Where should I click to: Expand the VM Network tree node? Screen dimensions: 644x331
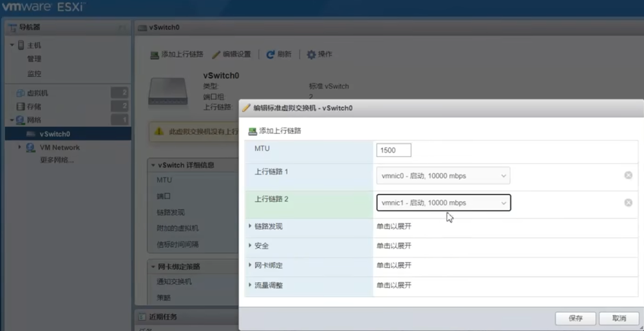pyautogui.click(x=19, y=147)
